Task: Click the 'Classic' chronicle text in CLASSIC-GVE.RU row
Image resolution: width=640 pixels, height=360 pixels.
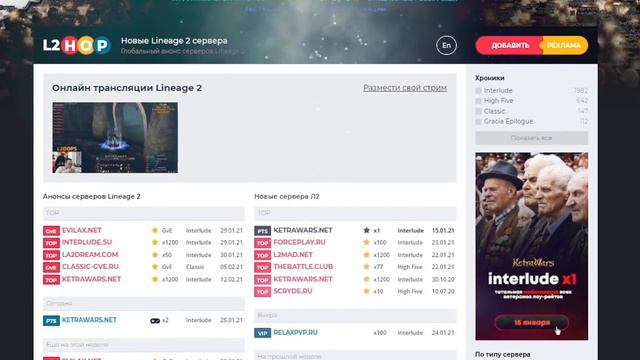Action: tap(195, 267)
